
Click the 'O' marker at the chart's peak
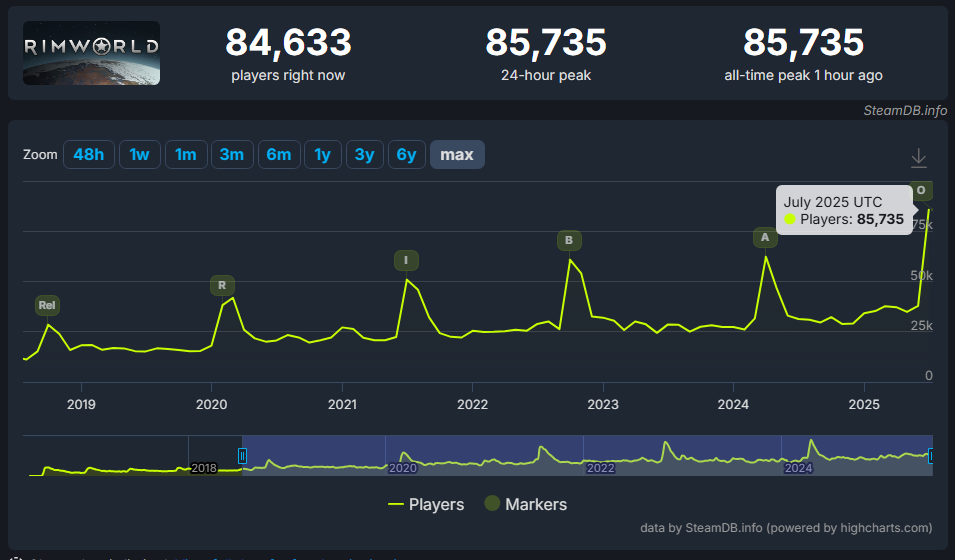click(x=921, y=190)
